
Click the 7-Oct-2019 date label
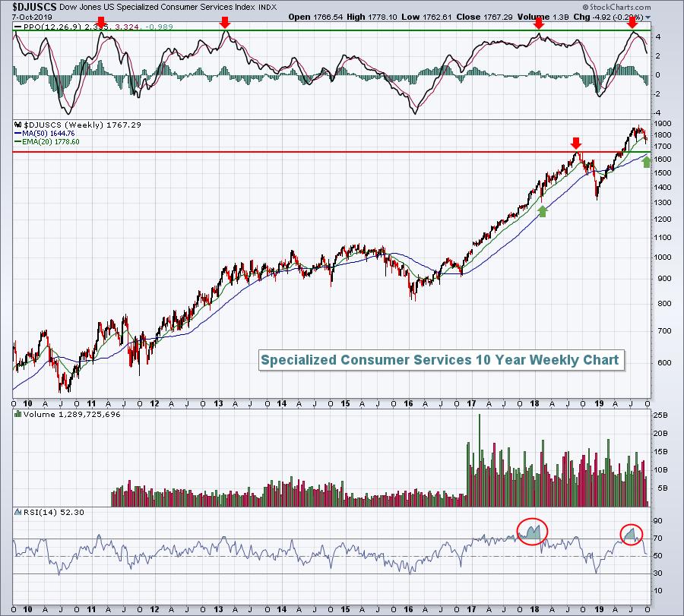coord(32,17)
